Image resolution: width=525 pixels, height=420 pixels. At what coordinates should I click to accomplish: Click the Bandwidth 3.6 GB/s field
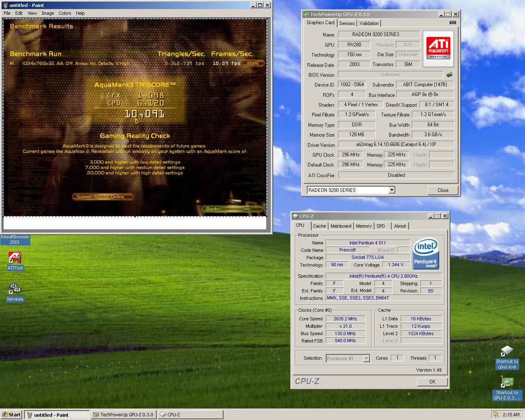click(x=433, y=135)
